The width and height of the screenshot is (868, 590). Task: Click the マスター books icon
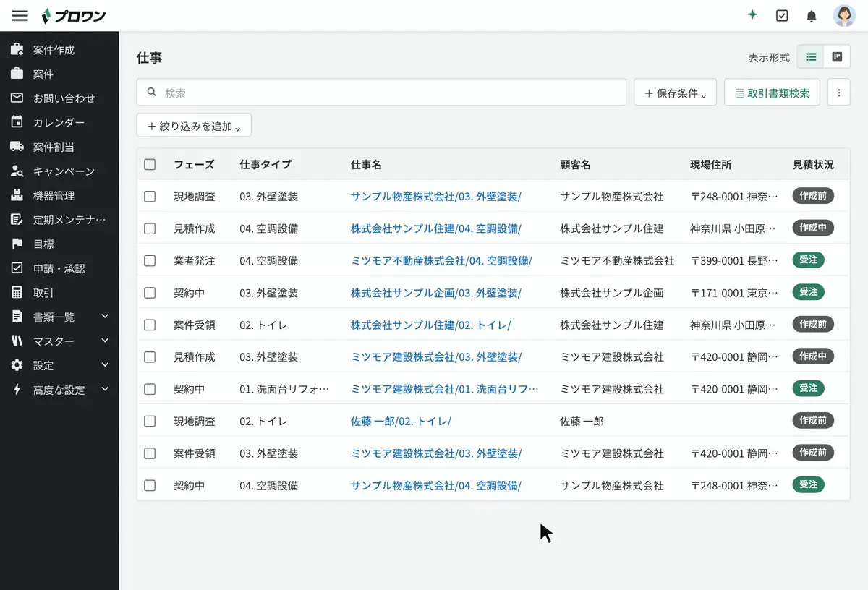pyautogui.click(x=17, y=341)
